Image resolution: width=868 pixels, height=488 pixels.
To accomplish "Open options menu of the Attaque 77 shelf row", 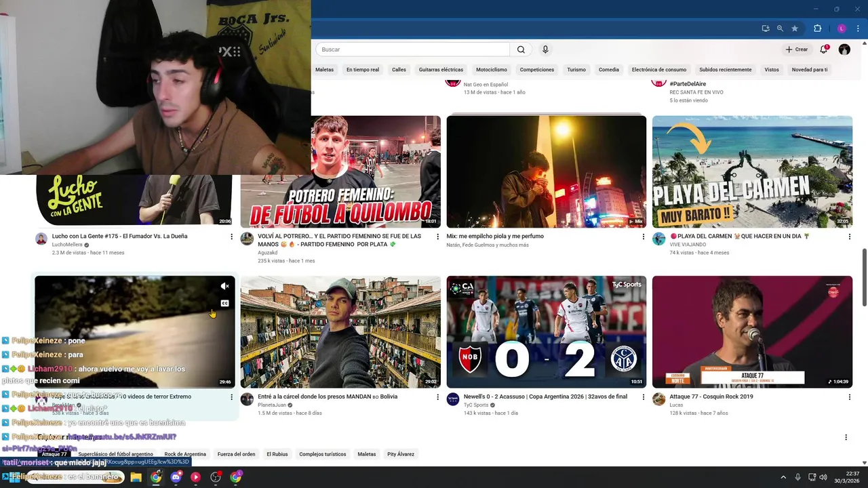I will click(x=846, y=437).
